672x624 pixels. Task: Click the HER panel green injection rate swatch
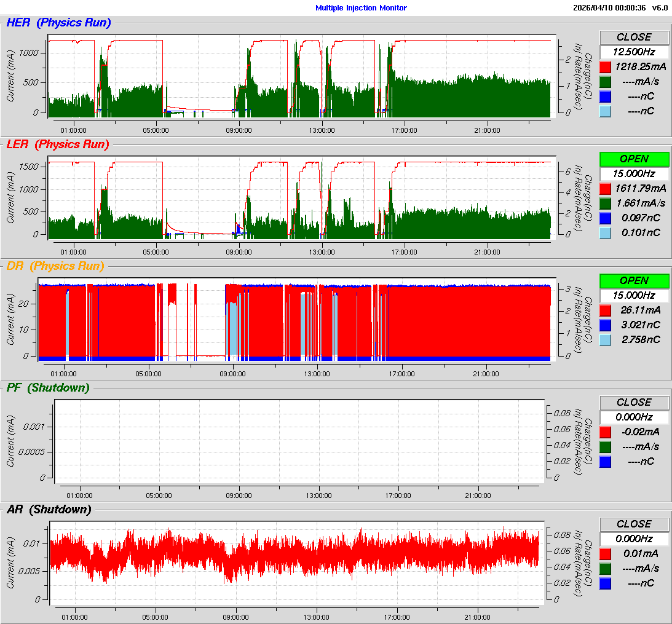tap(605, 82)
